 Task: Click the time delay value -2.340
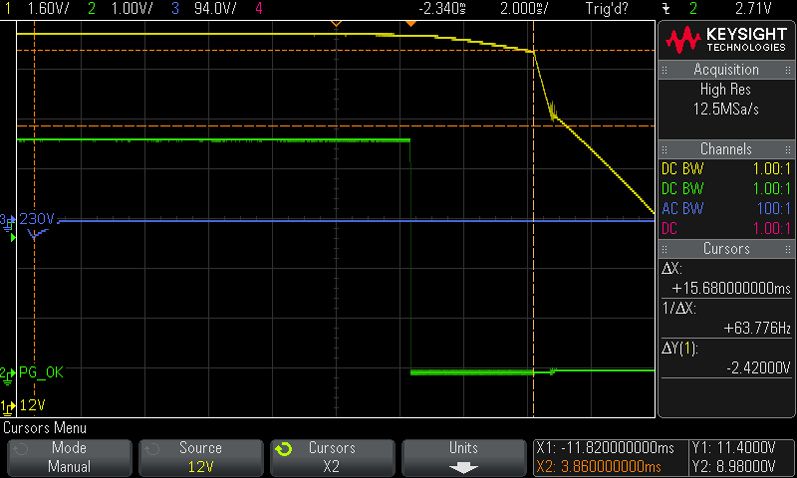coord(442,8)
